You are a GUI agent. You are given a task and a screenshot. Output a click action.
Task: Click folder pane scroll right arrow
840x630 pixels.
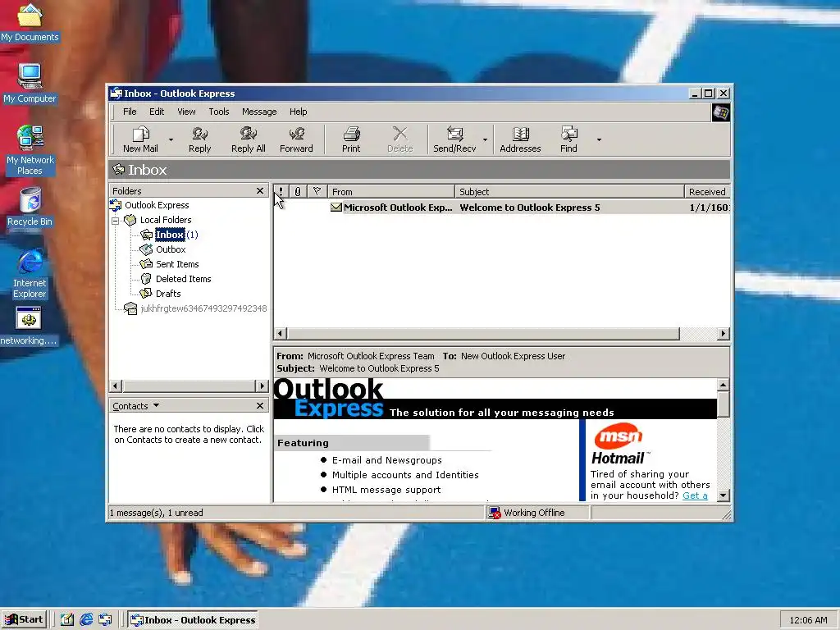262,386
